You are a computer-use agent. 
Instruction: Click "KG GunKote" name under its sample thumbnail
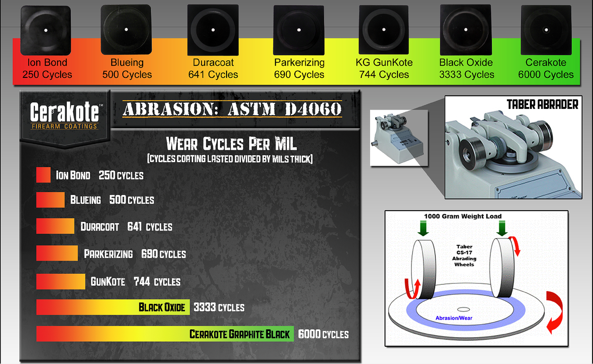[384, 63]
